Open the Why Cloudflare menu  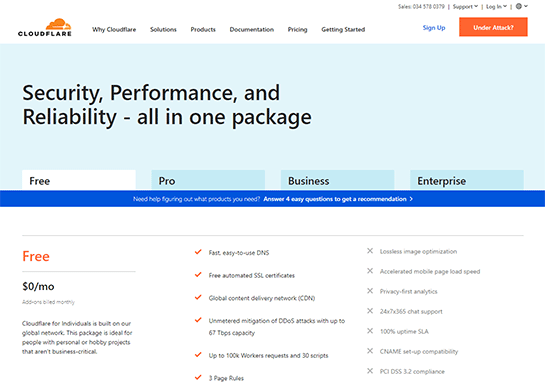(114, 30)
